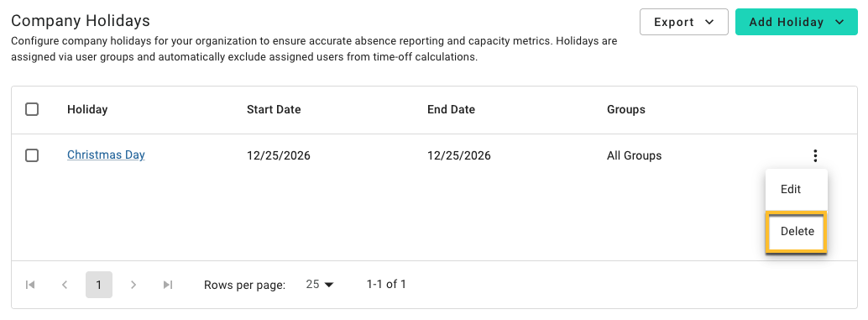This screenshot has height=320, width=868.
Task: Select page 1 pagination button
Action: click(99, 285)
